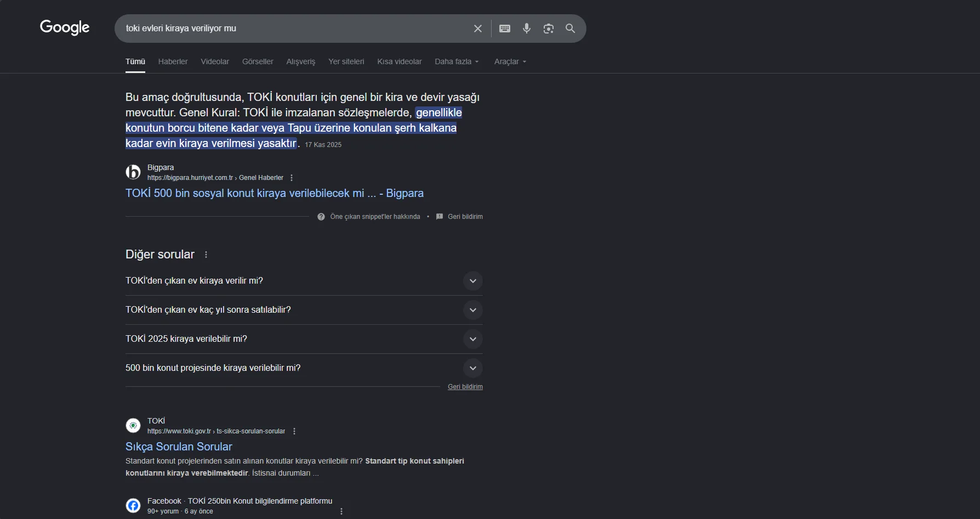Expand "TOKİ 2025 kiraya verilebilir mi?" question
The image size is (980, 519).
pos(472,339)
